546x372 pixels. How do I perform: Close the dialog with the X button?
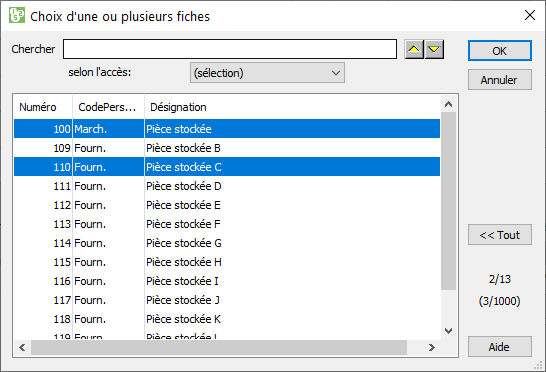point(530,15)
